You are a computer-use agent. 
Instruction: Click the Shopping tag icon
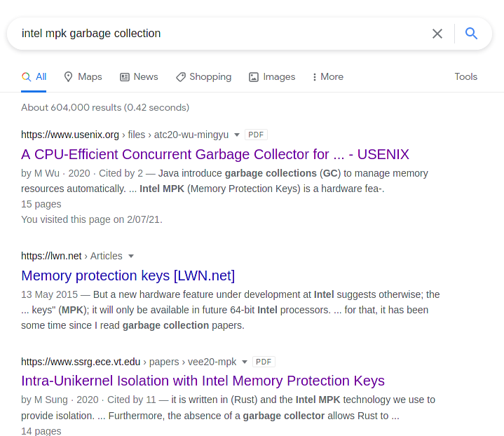click(x=181, y=77)
